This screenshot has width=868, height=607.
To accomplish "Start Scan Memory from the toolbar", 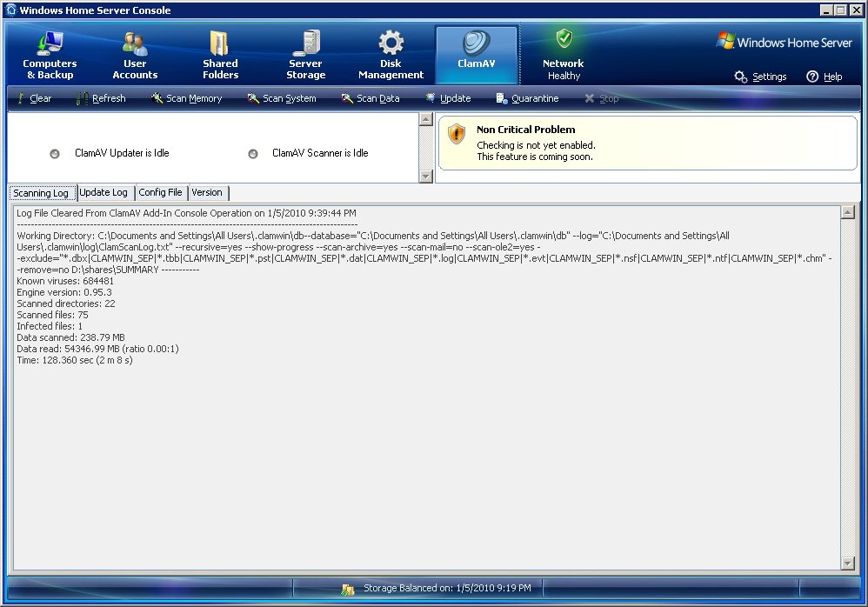I will pos(186,98).
